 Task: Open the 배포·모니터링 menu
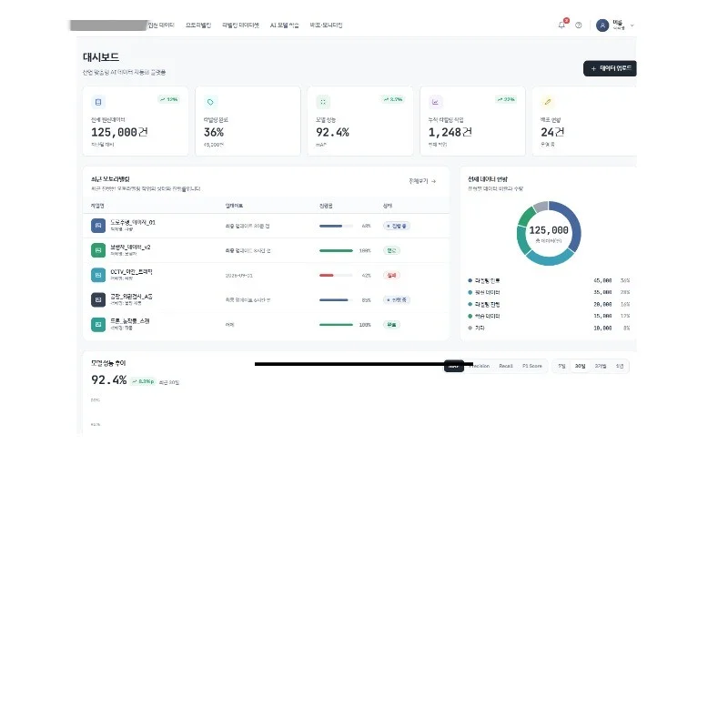pos(326,25)
